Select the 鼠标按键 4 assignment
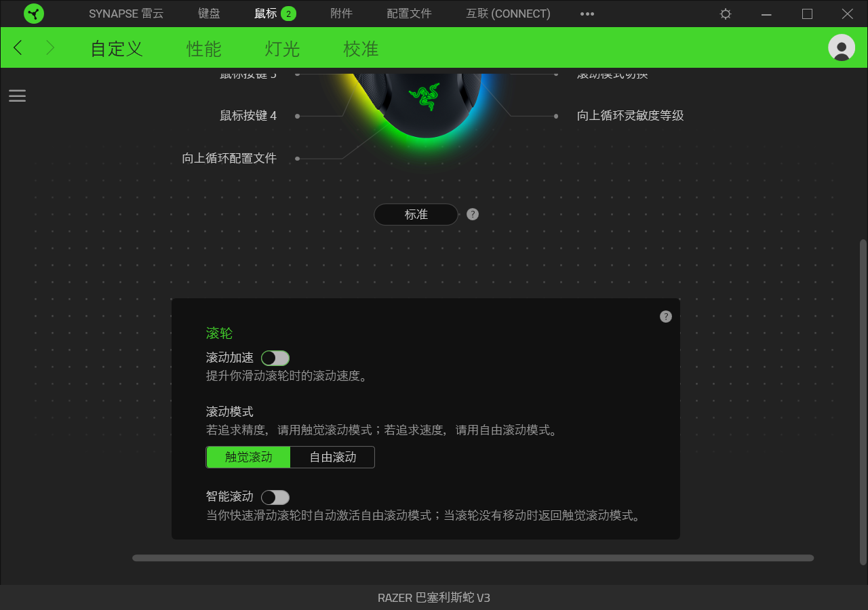The height and width of the screenshot is (610, 868). [x=248, y=116]
